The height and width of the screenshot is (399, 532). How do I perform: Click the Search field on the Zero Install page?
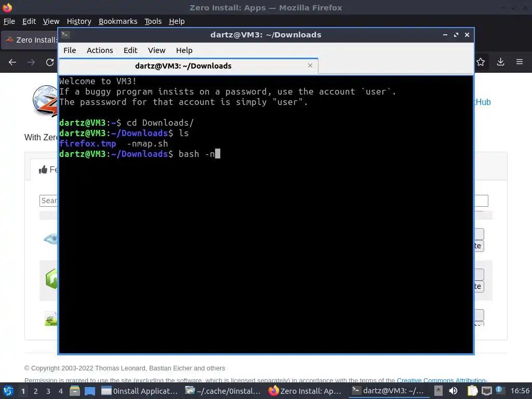(48, 201)
